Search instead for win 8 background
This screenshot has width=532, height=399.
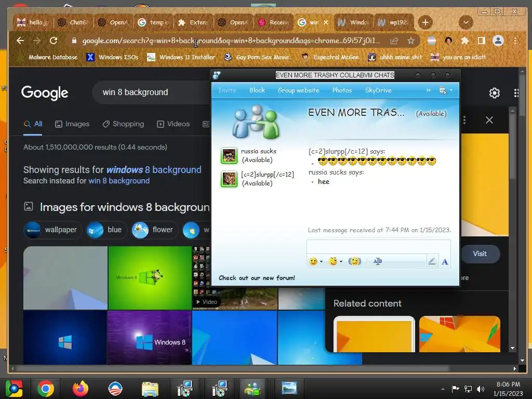(x=119, y=181)
